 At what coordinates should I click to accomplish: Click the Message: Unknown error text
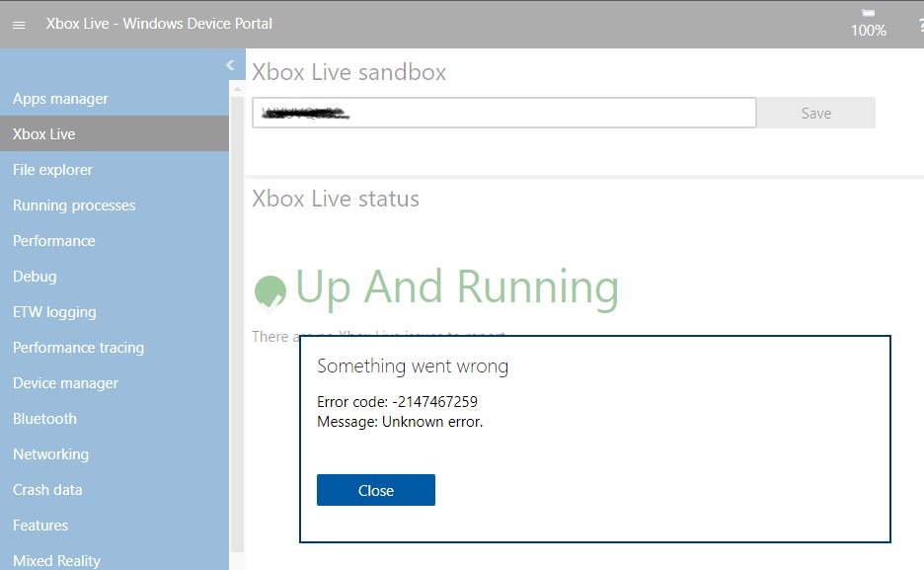click(x=400, y=422)
